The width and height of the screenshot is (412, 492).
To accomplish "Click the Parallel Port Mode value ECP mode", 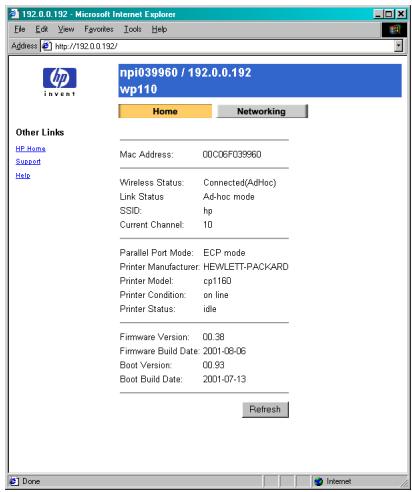I will [224, 253].
